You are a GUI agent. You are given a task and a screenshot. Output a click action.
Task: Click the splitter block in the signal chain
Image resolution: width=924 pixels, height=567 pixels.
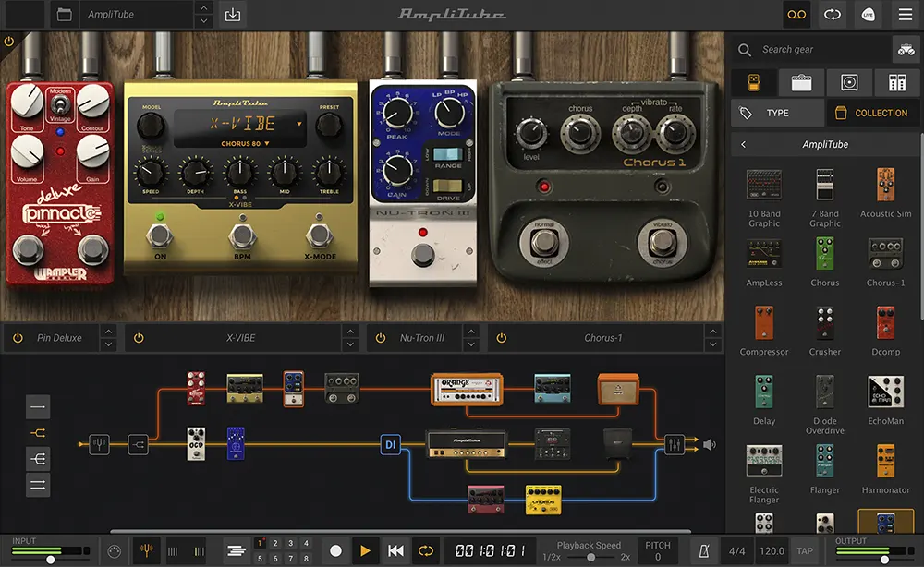point(138,444)
